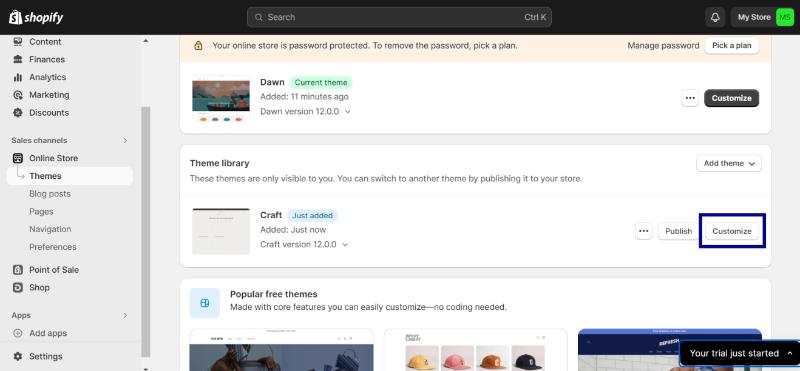Publish the Craft theme
Image resolution: width=800 pixels, height=371 pixels.
click(x=679, y=231)
